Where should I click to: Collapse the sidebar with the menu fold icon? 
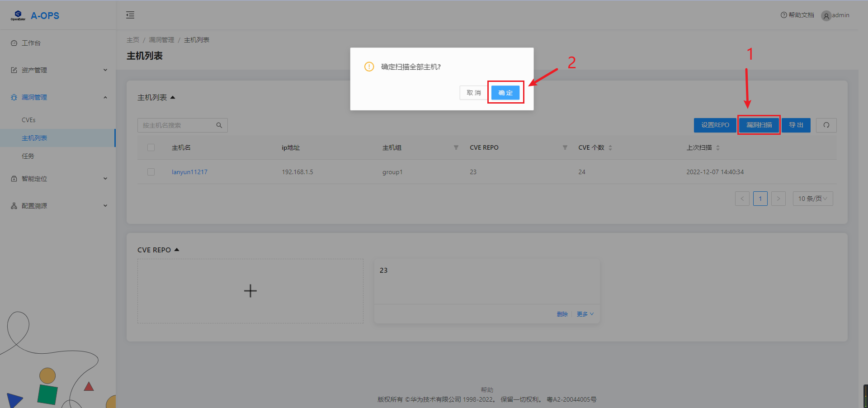click(x=130, y=15)
